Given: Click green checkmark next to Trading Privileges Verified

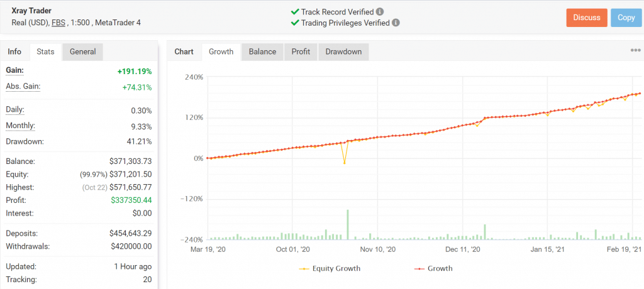Looking at the screenshot, I should (295, 23).
